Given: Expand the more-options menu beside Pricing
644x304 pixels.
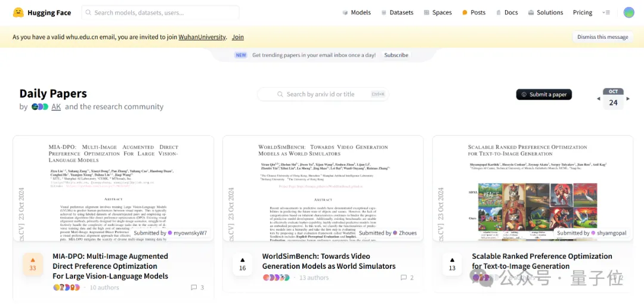Looking at the screenshot, I should tap(606, 13).
